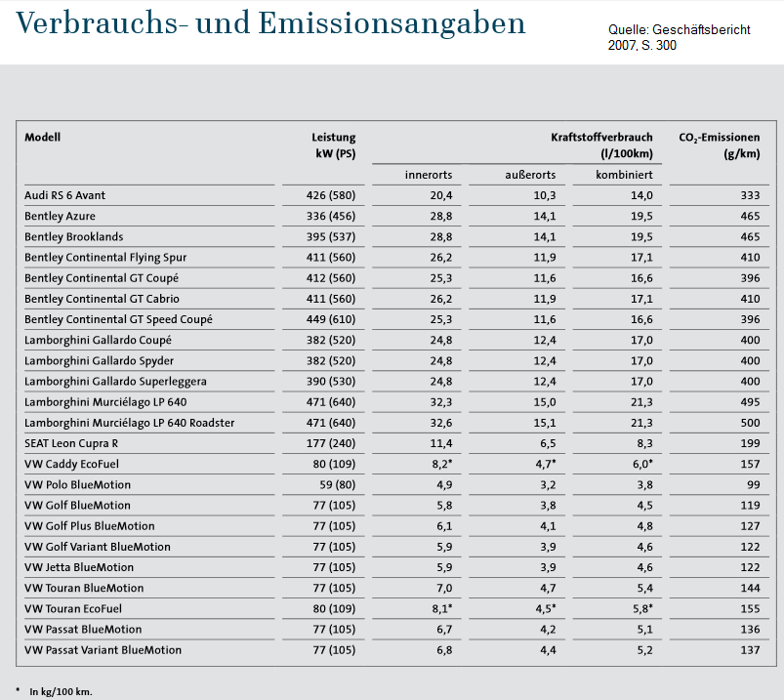This screenshot has height=700, width=784.
Task: Select the 'Leistung kW (PS)' column header
Action: point(334,145)
